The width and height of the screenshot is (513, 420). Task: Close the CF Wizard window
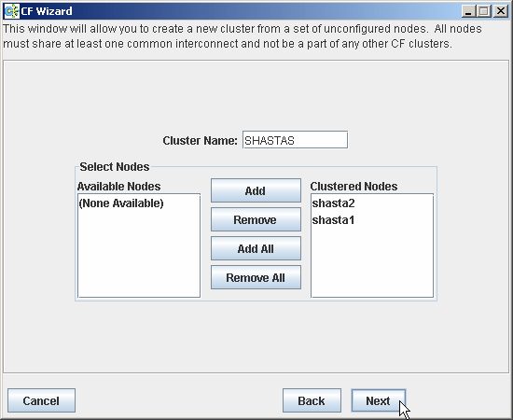pos(501,11)
